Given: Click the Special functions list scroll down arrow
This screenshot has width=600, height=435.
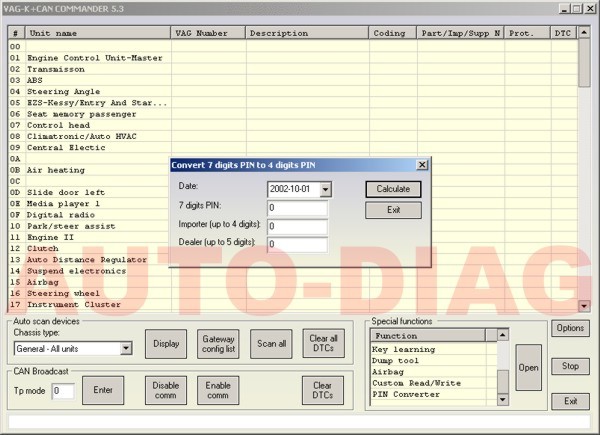Looking at the screenshot, I should (502, 400).
